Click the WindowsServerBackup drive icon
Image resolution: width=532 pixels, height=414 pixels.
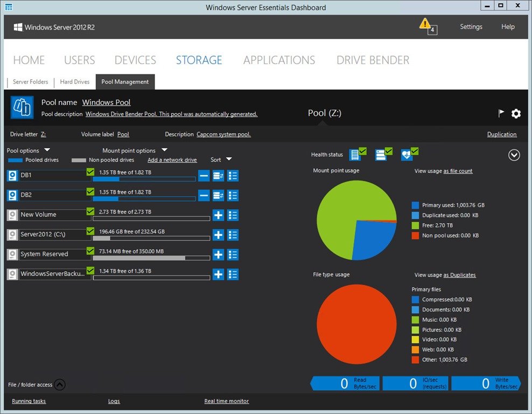pyautogui.click(x=12, y=274)
